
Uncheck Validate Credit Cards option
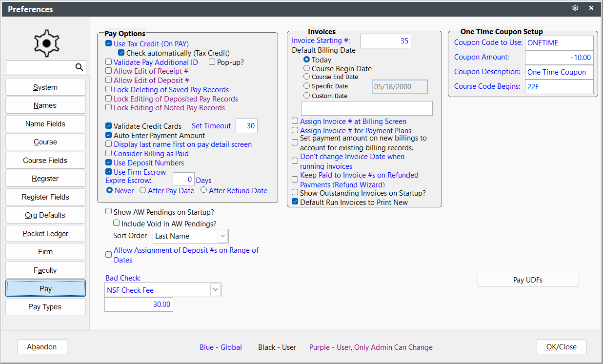109,126
